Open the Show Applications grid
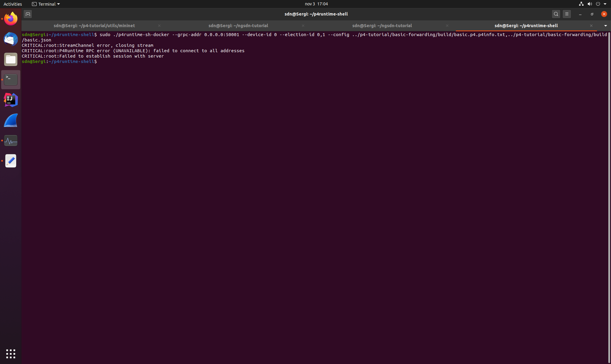This screenshot has width=611, height=364. (10, 354)
